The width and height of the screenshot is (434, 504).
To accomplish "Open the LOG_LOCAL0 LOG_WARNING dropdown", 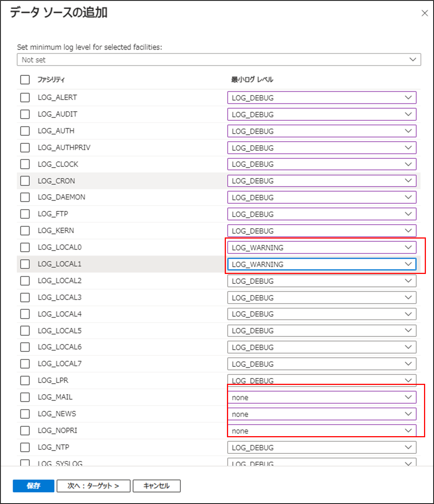I will pos(321,247).
